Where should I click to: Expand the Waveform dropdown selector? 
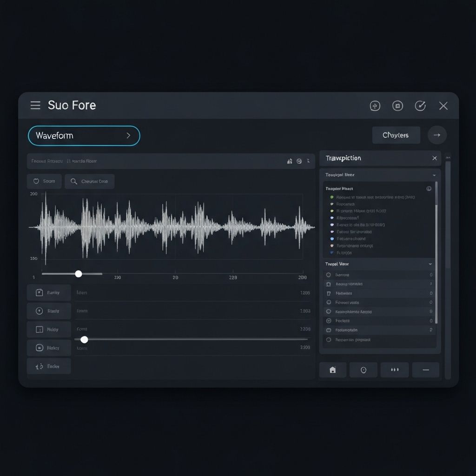click(84, 135)
